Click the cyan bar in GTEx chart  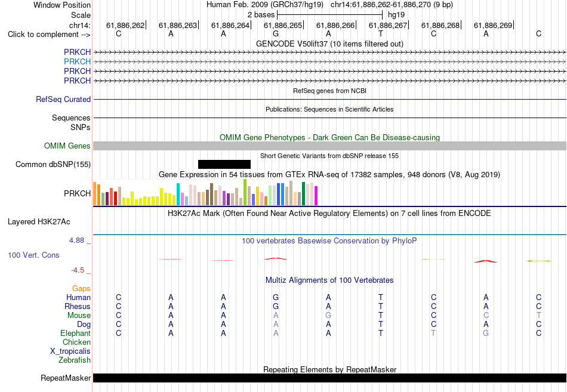(x=178, y=194)
